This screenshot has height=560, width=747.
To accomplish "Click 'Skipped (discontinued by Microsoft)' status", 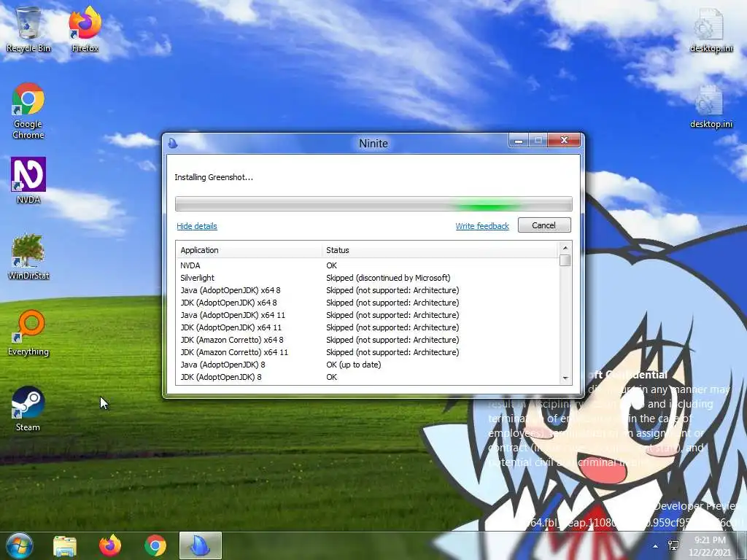I will click(x=388, y=278).
